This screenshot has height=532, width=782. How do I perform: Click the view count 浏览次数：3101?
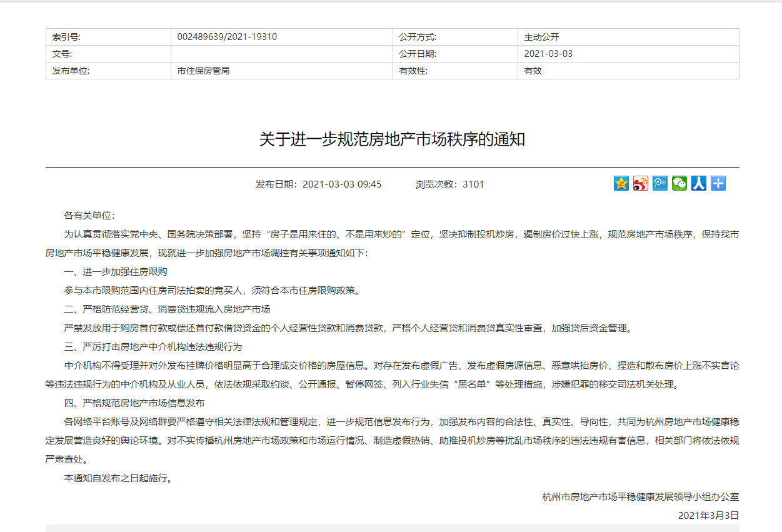click(449, 184)
